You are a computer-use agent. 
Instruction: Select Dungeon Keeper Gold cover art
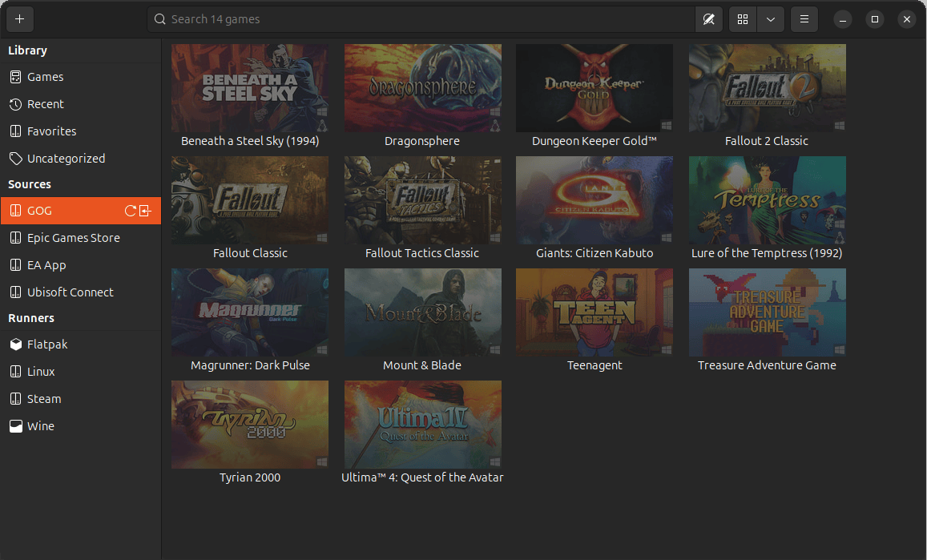(594, 87)
